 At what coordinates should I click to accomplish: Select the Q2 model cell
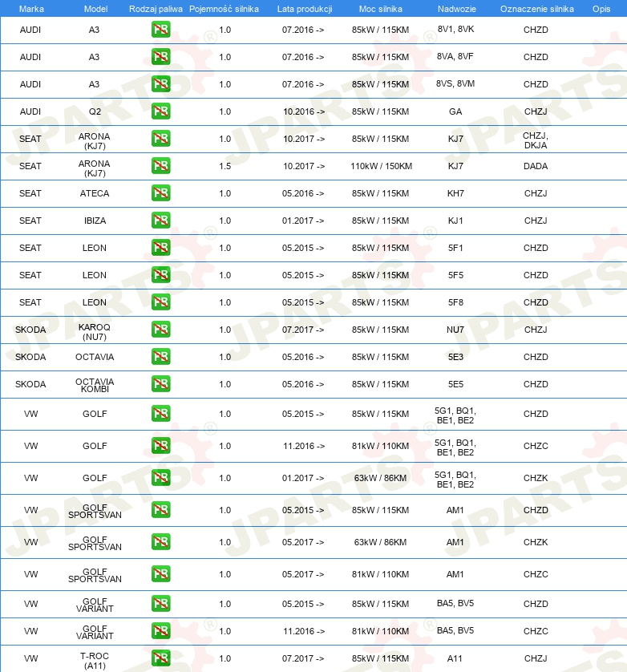[x=95, y=111]
